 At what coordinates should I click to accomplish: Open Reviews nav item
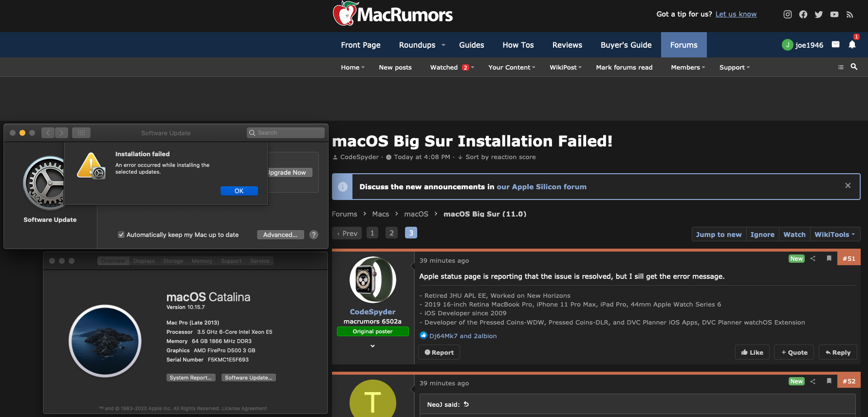[x=567, y=45]
